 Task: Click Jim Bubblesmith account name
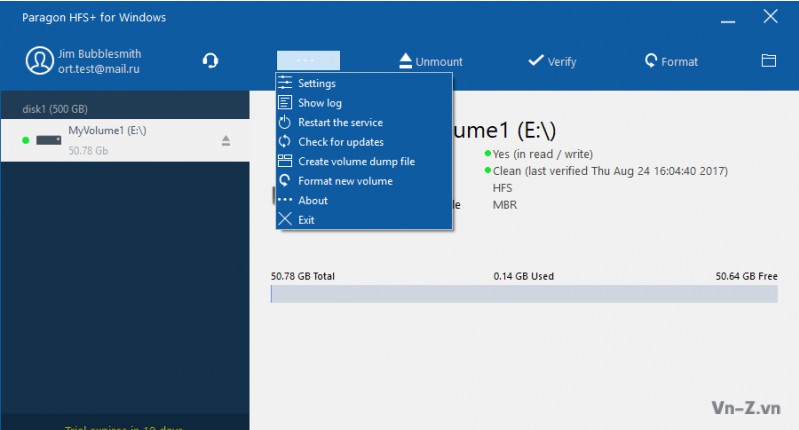tap(99, 53)
